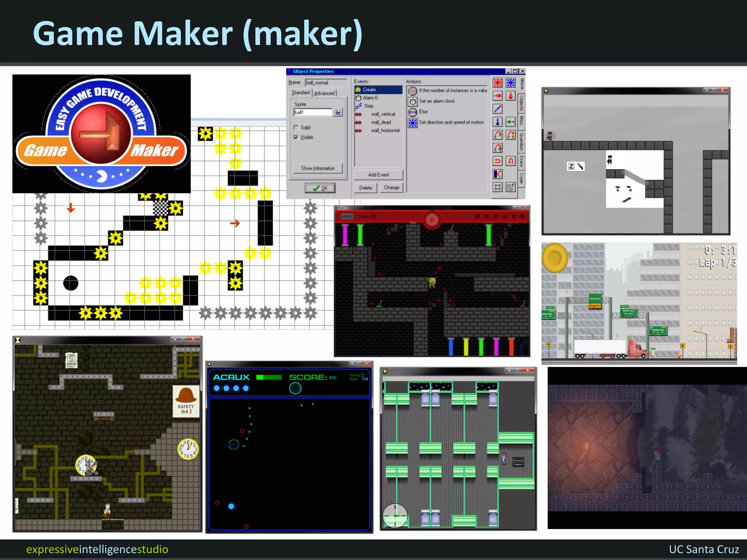The image size is (747, 560).
Task: Choose the Speed Horizontal red arrow action
Action: click(x=498, y=96)
